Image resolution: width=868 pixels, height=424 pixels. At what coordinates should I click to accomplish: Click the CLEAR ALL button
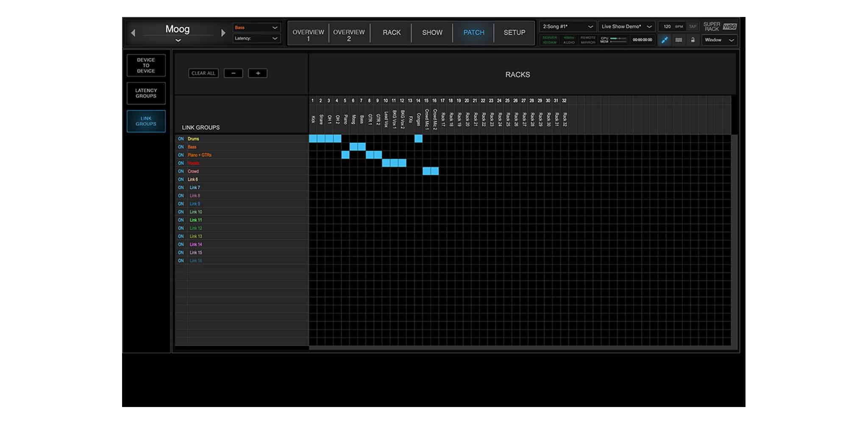point(203,73)
